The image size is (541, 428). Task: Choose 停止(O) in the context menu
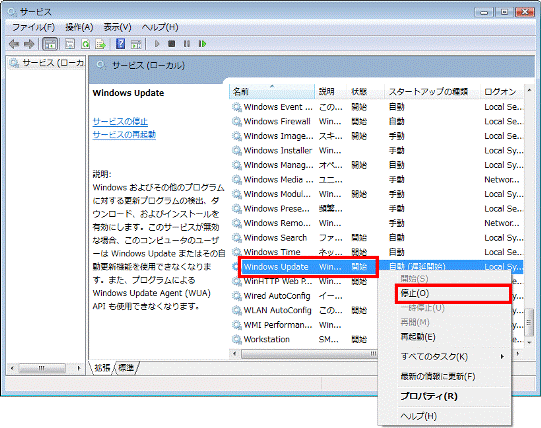coord(452,294)
